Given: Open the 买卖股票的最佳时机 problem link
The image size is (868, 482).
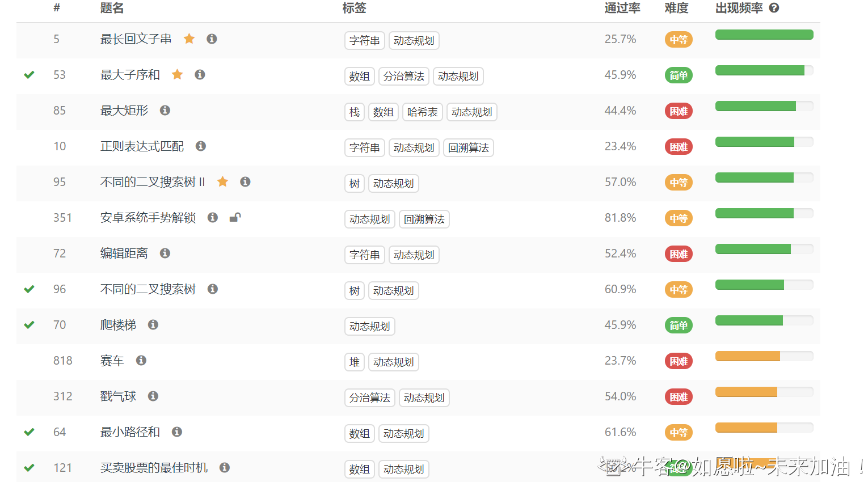Looking at the screenshot, I should point(154,468).
